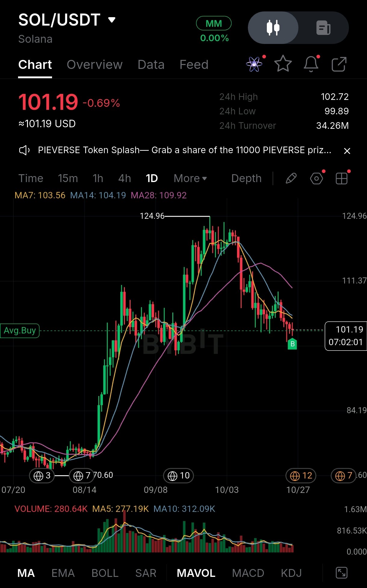Viewport: 367px width, 588px height.
Task: Open the MM margin mode badge
Action: point(214,23)
